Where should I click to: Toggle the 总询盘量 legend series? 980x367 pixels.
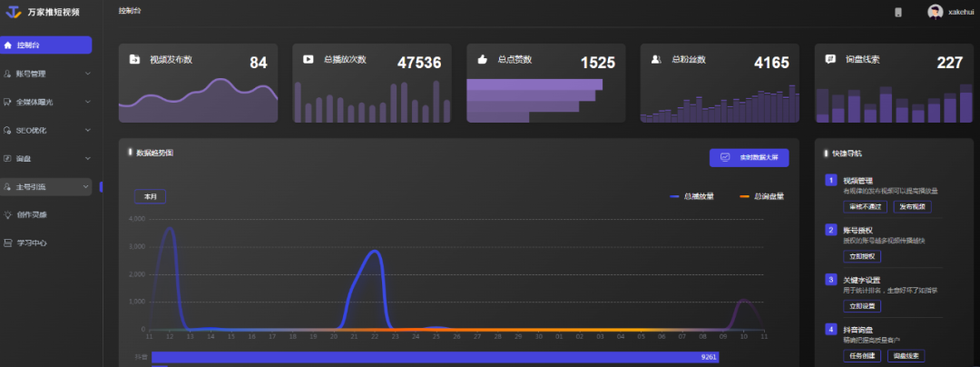click(x=762, y=196)
